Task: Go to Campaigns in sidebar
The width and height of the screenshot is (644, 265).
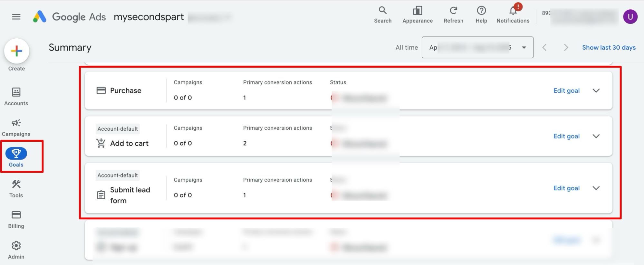Action: [16, 128]
